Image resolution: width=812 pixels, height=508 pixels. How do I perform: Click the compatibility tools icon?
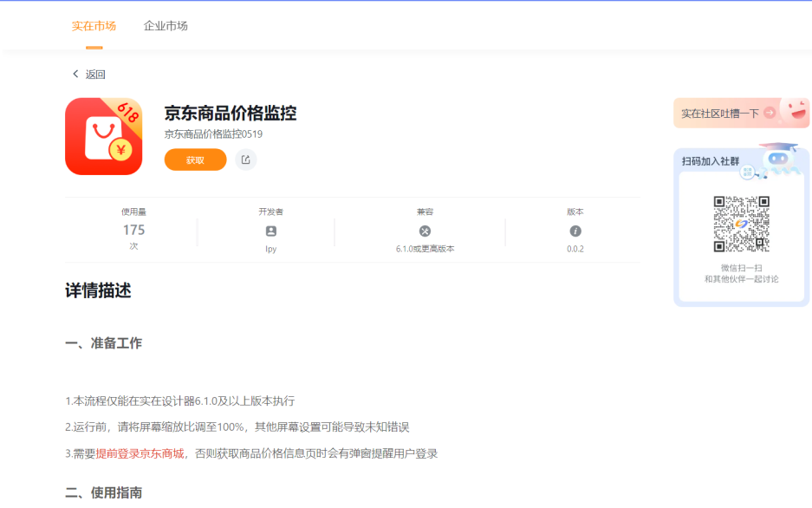[425, 231]
